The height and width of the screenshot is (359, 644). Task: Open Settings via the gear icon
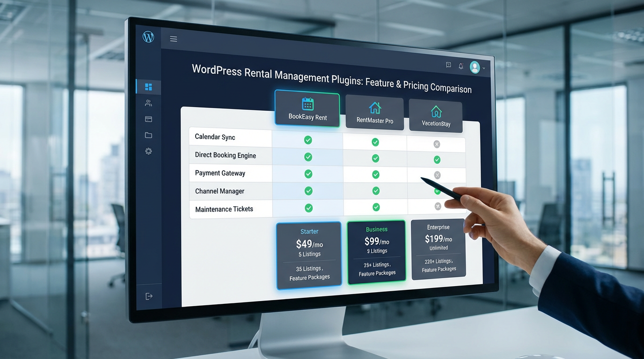coord(148,151)
